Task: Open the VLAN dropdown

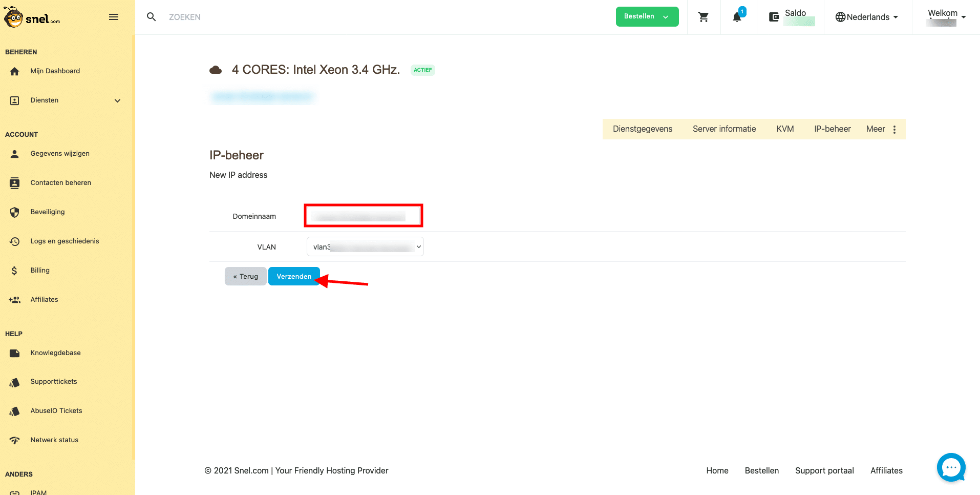Action: click(365, 246)
